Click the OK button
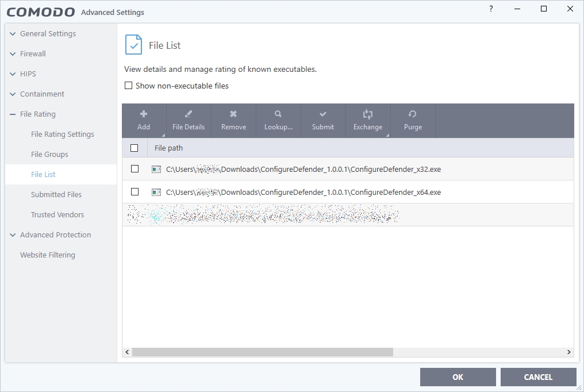Image resolution: width=584 pixels, height=392 pixels. [x=458, y=377]
